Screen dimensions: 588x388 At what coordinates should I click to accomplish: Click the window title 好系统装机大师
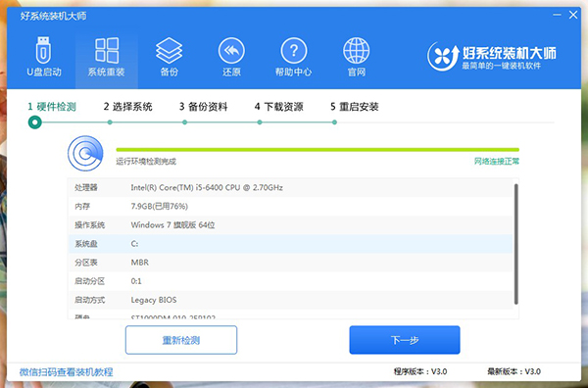pyautogui.click(x=53, y=16)
